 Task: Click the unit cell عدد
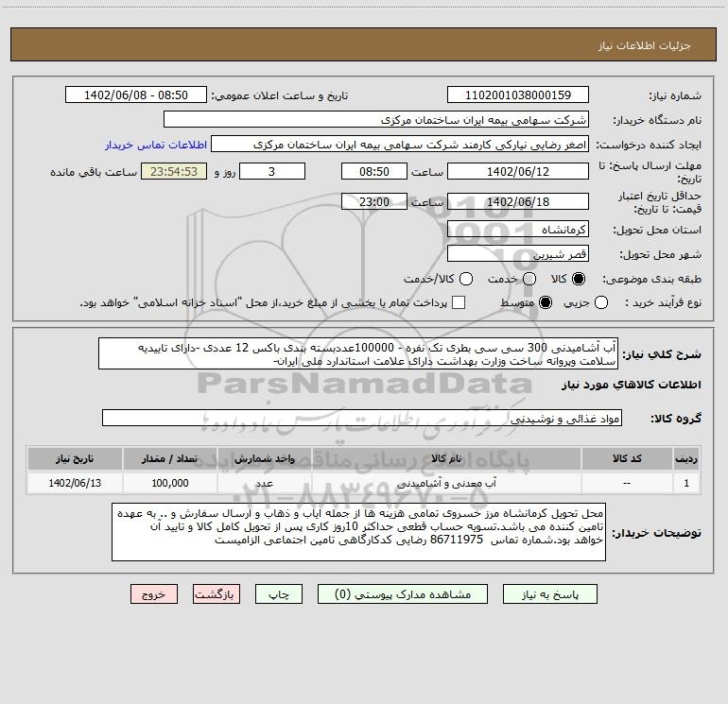coord(264,483)
